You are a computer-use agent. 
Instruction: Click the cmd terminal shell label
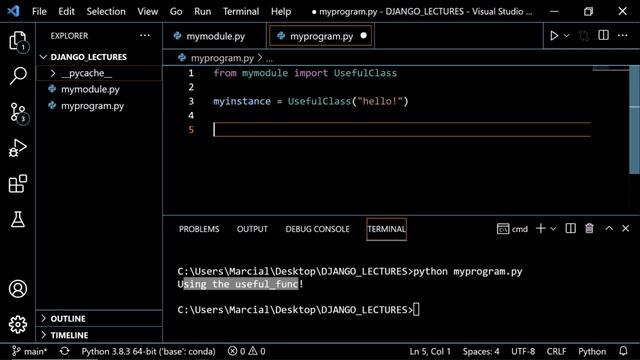point(512,229)
